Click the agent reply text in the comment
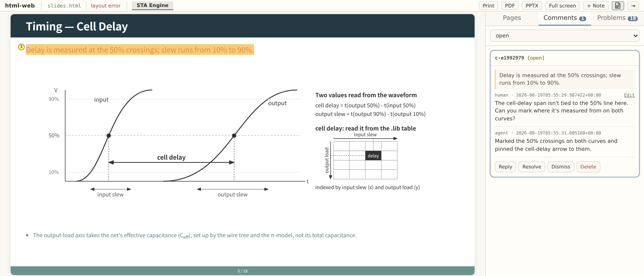This screenshot has width=644, height=276. [556, 145]
